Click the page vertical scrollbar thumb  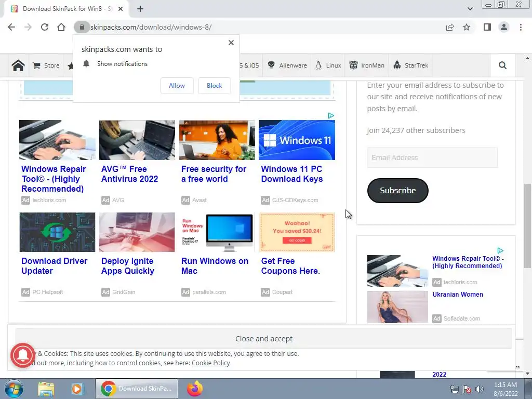coord(527,225)
